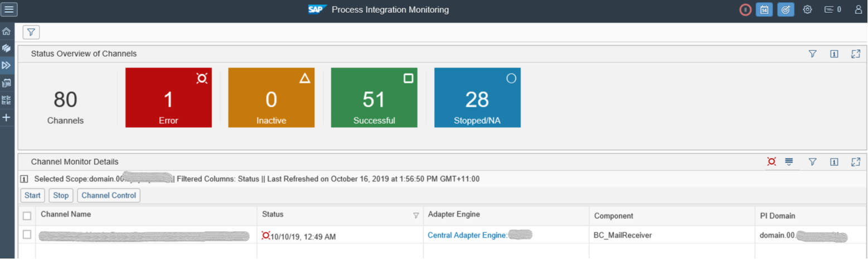The image size is (868, 263).
Task: Open the user profile icon
Action: point(858,9)
